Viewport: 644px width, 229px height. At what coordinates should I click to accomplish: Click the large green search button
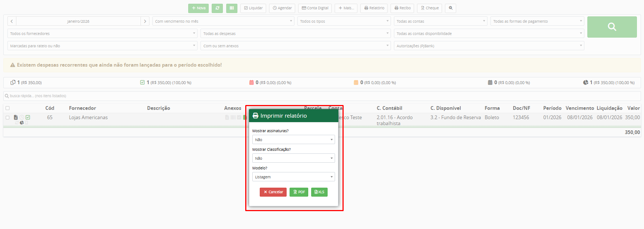point(612,27)
